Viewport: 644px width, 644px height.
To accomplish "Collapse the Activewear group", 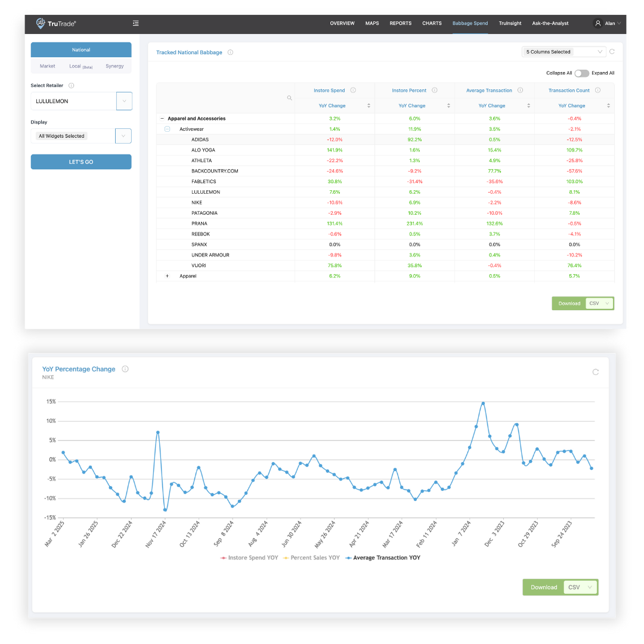I will (x=167, y=129).
